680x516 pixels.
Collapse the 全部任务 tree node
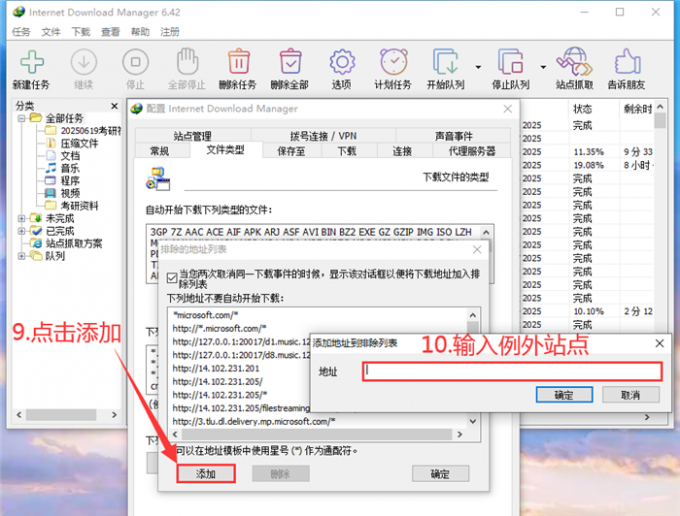21,118
